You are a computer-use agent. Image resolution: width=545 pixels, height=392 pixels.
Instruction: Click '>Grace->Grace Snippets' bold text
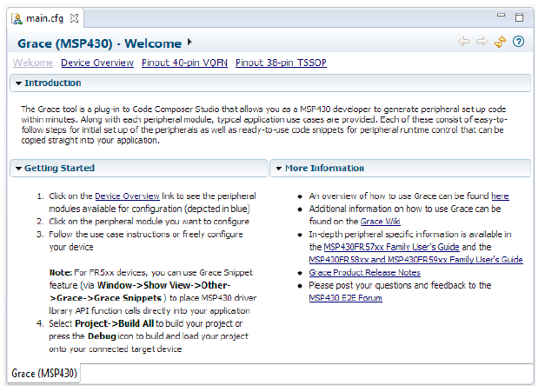tap(105, 298)
